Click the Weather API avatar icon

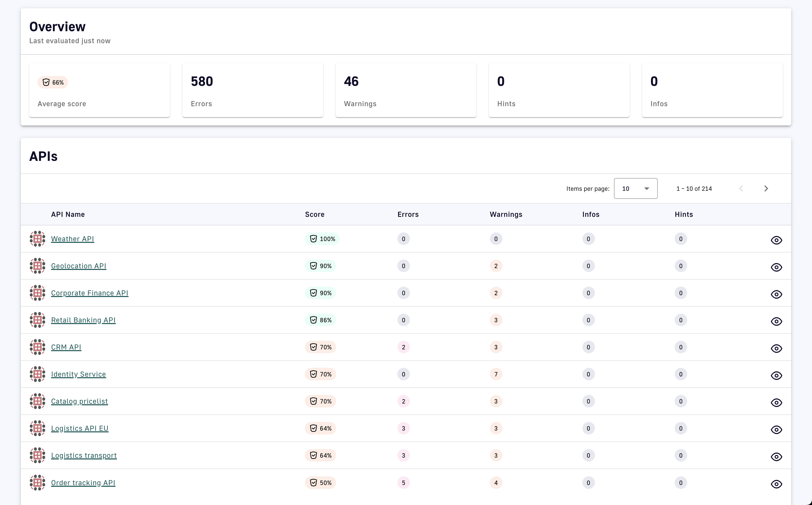(38, 239)
